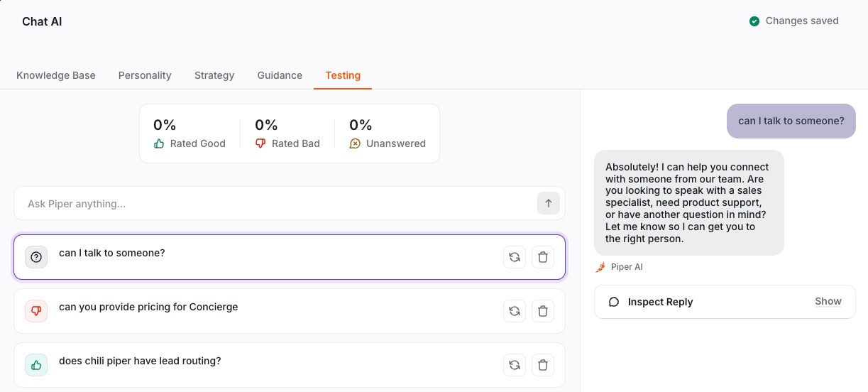Click the send arrow button in ask field

pyautogui.click(x=548, y=204)
